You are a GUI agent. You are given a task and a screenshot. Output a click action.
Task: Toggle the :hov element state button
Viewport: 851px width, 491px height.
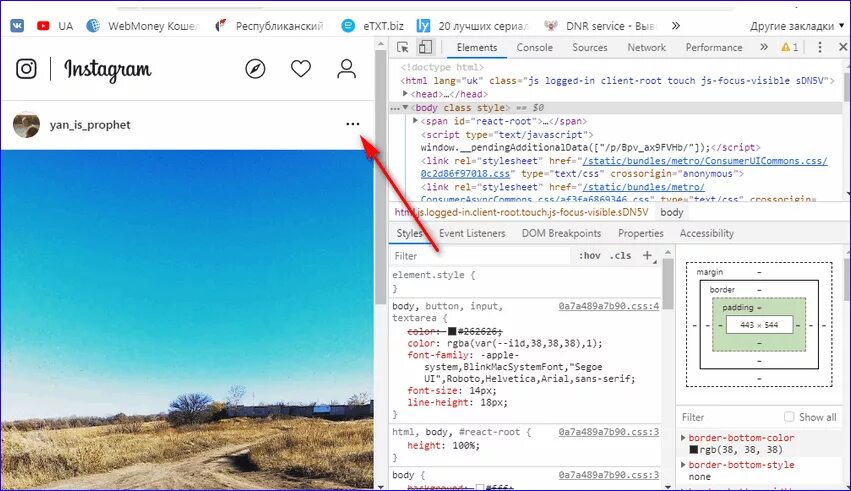[589, 256]
